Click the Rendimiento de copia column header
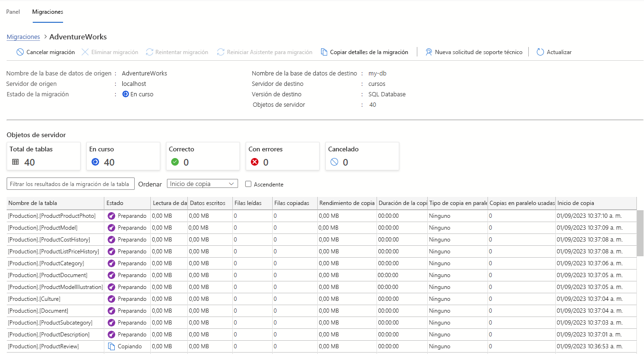 pyautogui.click(x=347, y=203)
